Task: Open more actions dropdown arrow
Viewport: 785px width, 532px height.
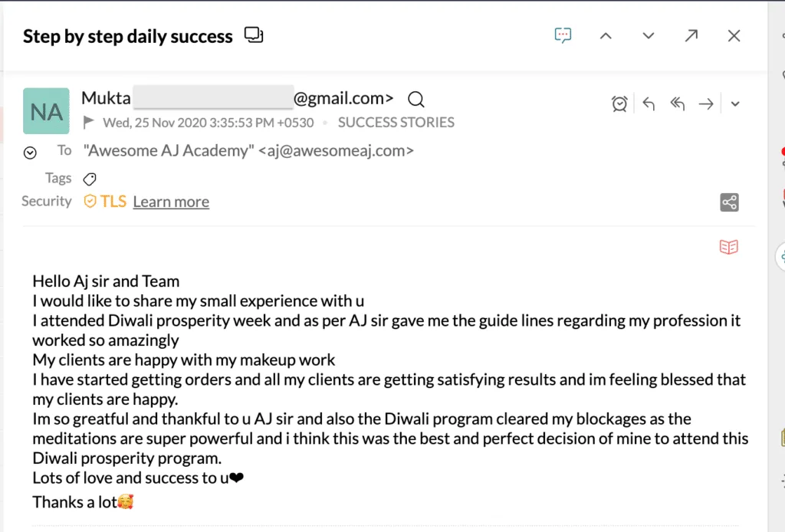Action: click(x=735, y=104)
